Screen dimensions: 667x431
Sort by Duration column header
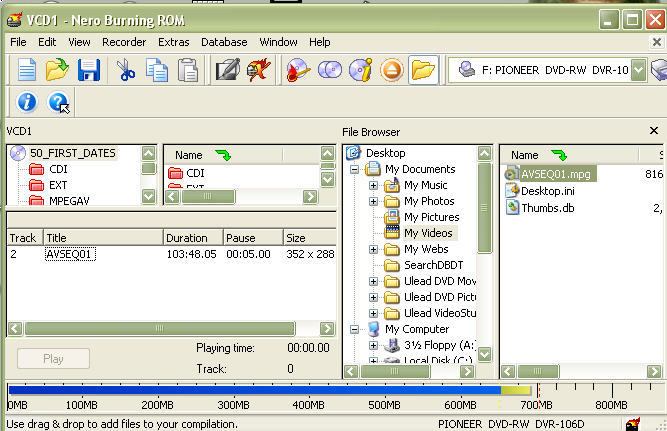[193, 238]
